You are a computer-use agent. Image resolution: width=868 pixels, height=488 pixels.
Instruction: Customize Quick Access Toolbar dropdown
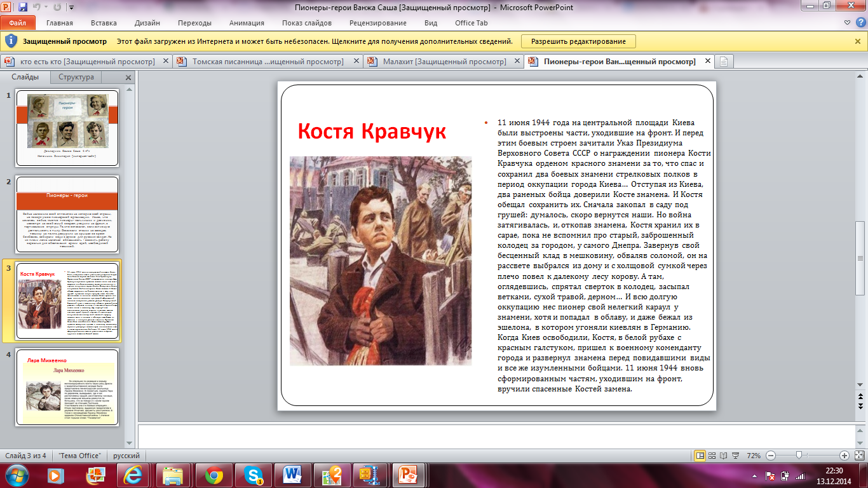71,8
